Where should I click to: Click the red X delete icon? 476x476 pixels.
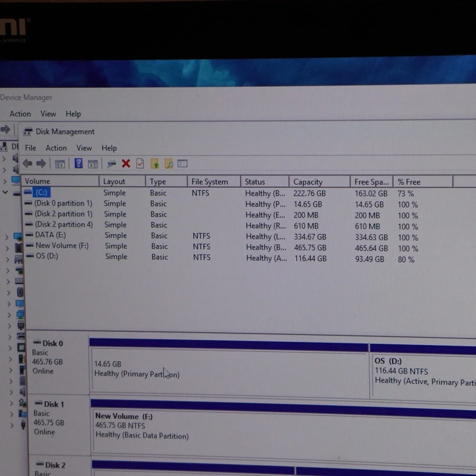126,164
